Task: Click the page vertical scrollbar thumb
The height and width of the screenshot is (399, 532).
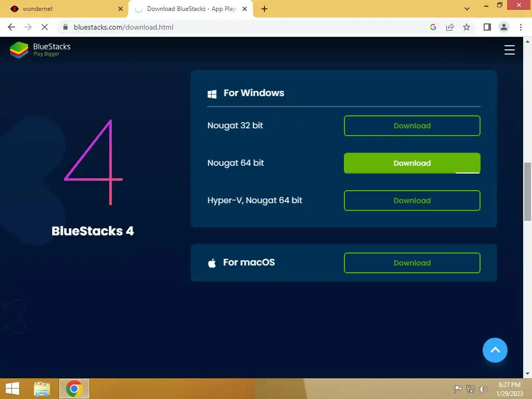Action: click(x=527, y=192)
